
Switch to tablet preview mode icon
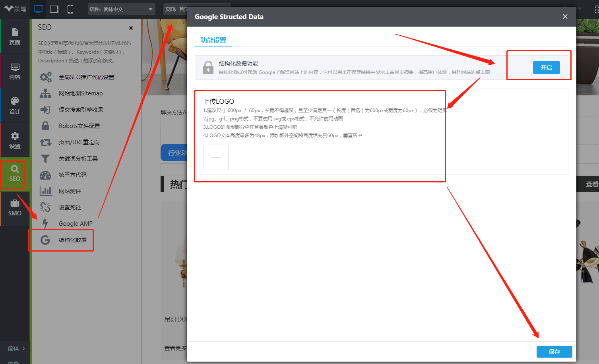tap(54, 9)
